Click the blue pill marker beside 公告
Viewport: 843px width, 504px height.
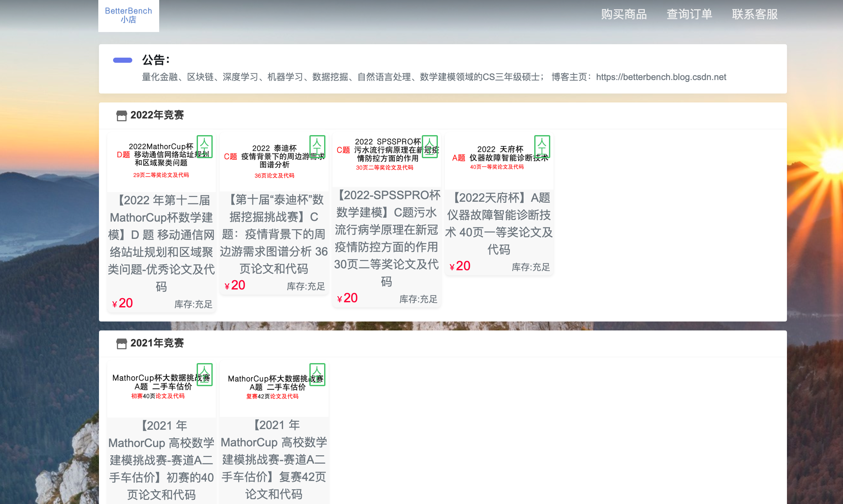123,60
